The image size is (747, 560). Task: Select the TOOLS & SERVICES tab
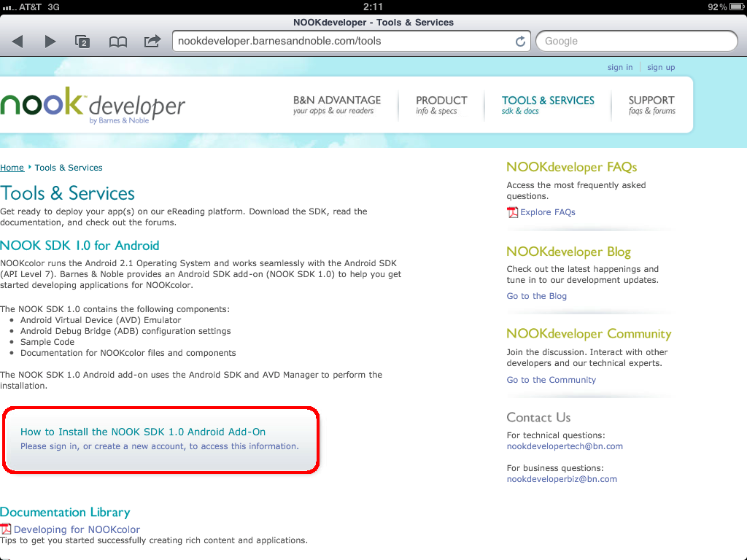547,105
